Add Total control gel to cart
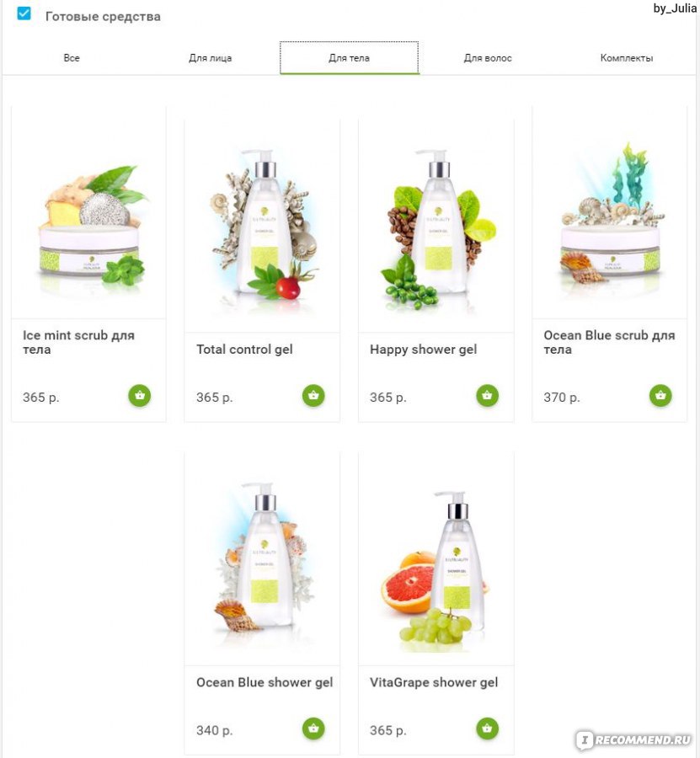The height and width of the screenshot is (758, 700). (313, 396)
